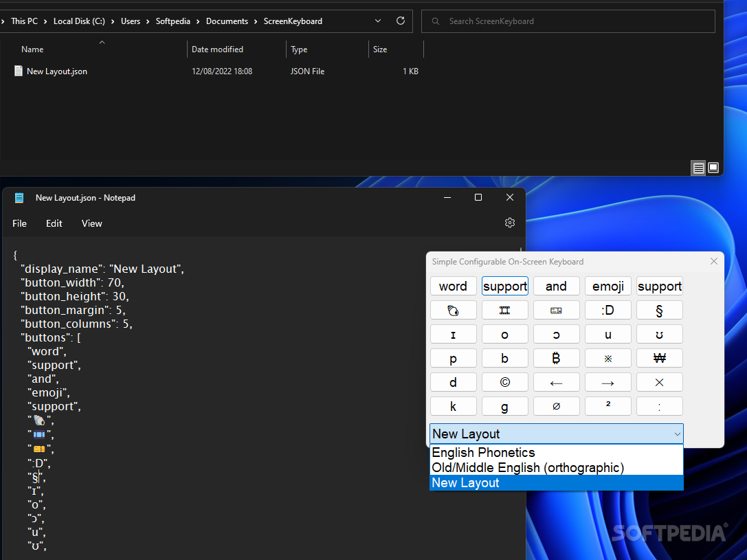
Task: Click the search magnifier in Explorer
Action: 436,21
